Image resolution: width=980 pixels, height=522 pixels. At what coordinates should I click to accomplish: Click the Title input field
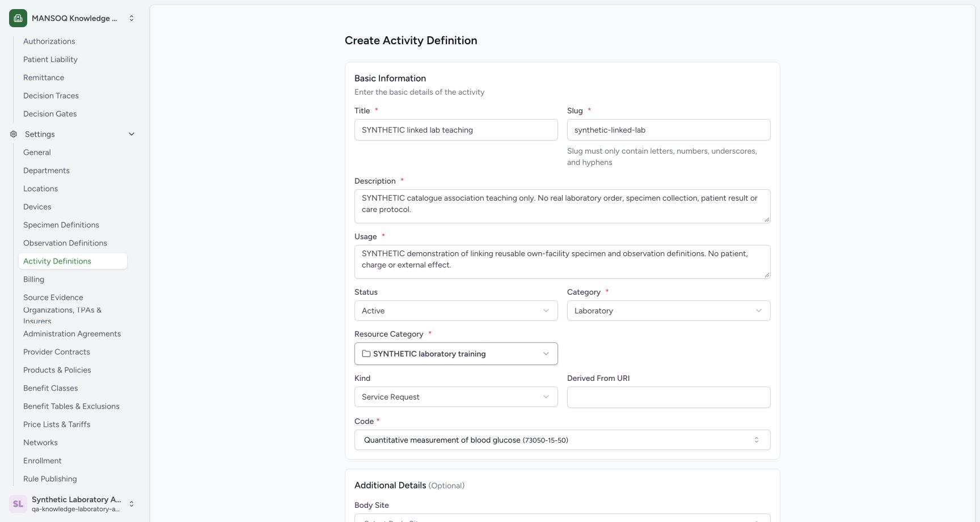click(456, 130)
